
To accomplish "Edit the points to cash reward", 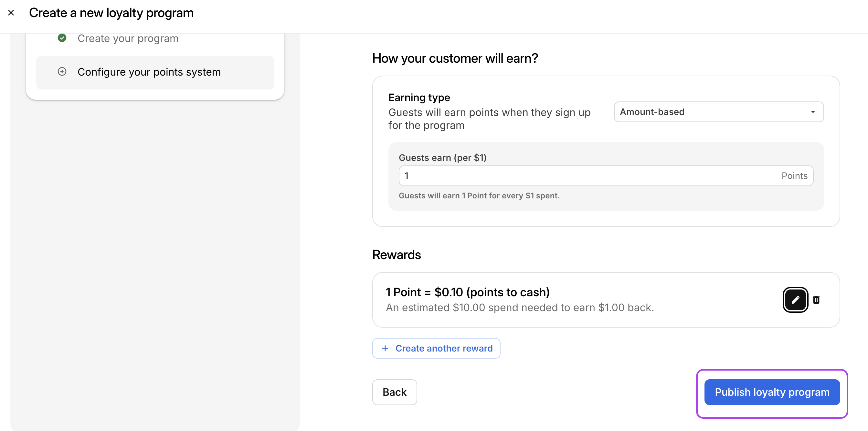I will pyautogui.click(x=795, y=300).
